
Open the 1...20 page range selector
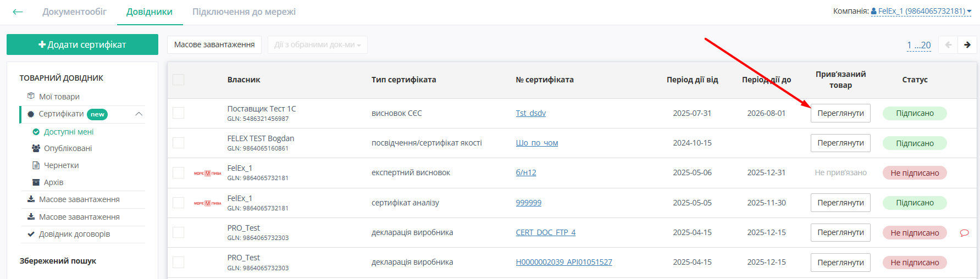pos(919,45)
